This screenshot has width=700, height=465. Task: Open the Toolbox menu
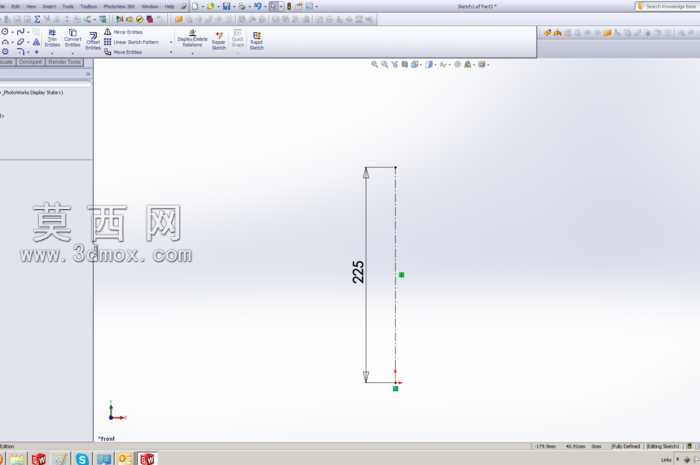(88, 6)
